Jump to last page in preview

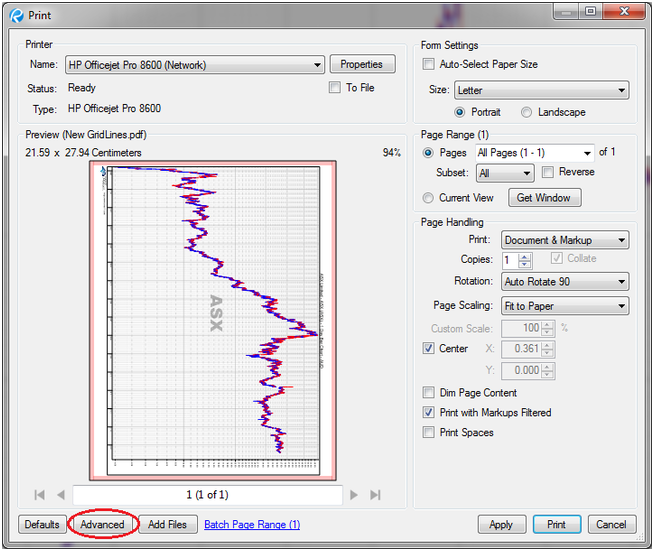[376, 495]
